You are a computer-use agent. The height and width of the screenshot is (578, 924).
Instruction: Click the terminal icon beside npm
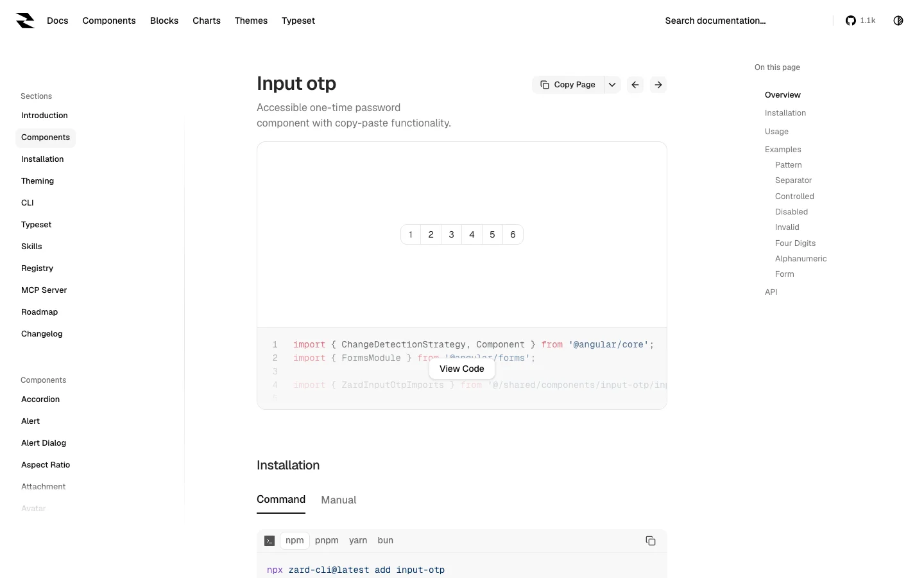[x=269, y=541]
